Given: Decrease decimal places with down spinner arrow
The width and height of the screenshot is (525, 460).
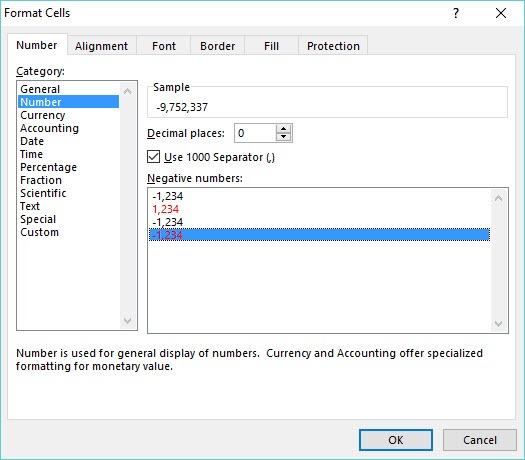Looking at the screenshot, I should [x=283, y=137].
